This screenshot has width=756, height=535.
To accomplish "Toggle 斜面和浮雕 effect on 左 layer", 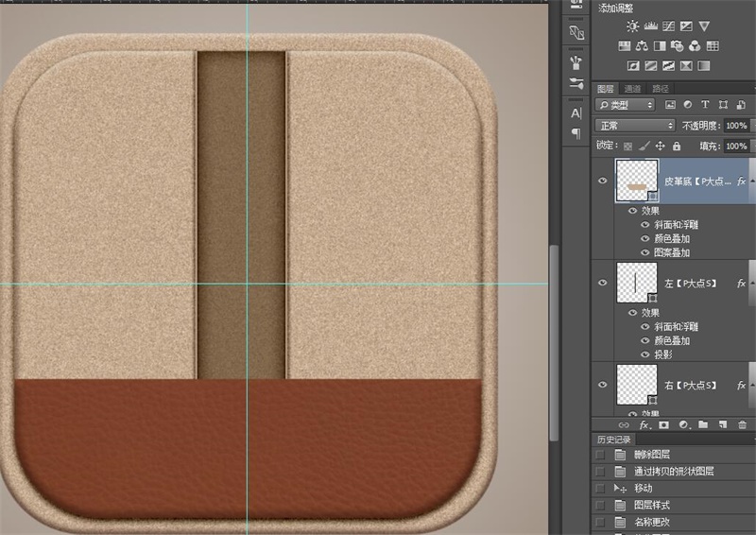I will click(x=645, y=327).
